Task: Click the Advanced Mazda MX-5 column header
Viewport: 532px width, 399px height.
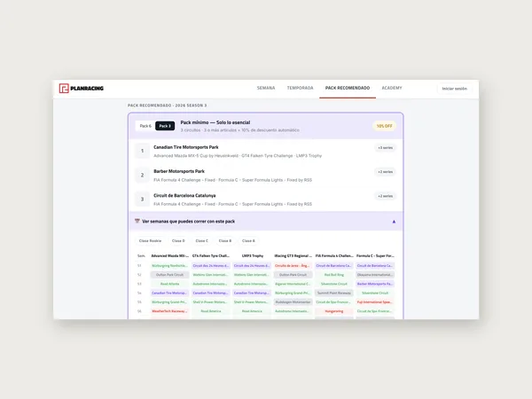Action: 169,256
